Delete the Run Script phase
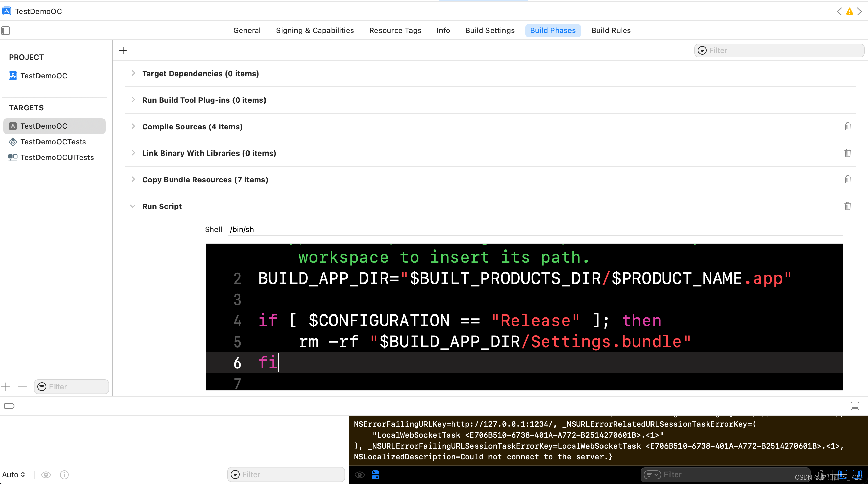This screenshot has width=868, height=484. (x=848, y=206)
